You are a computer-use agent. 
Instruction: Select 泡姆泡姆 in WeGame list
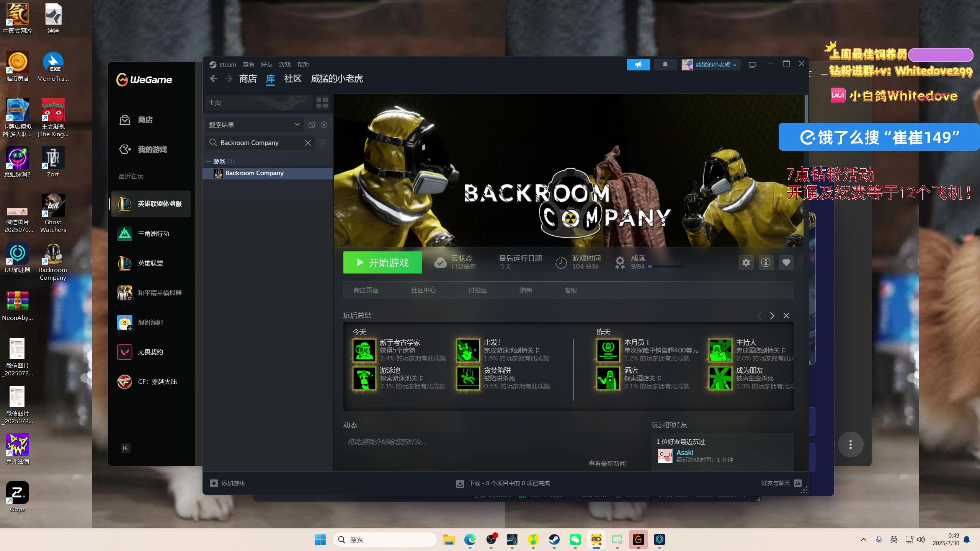[151, 322]
